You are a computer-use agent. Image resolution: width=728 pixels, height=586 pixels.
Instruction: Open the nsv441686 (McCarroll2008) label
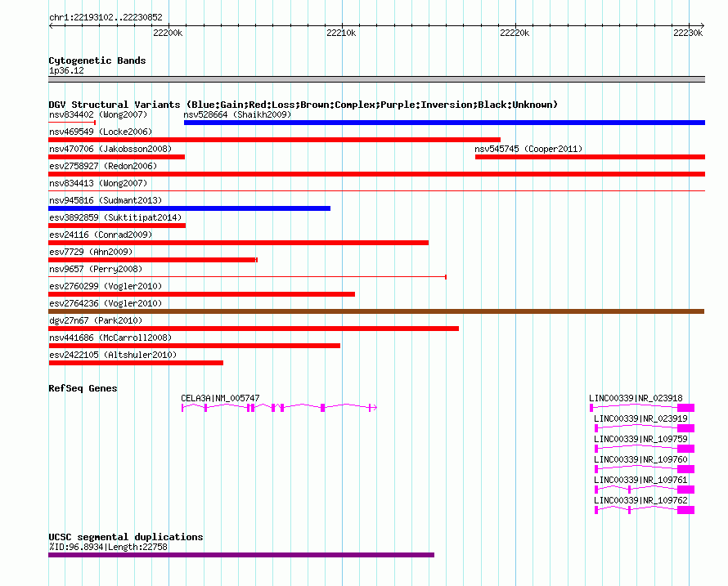pyautogui.click(x=110, y=338)
